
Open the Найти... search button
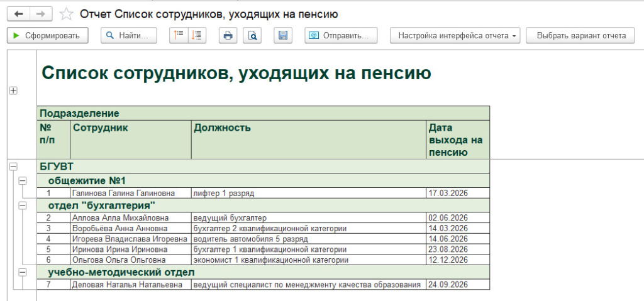click(128, 36)
